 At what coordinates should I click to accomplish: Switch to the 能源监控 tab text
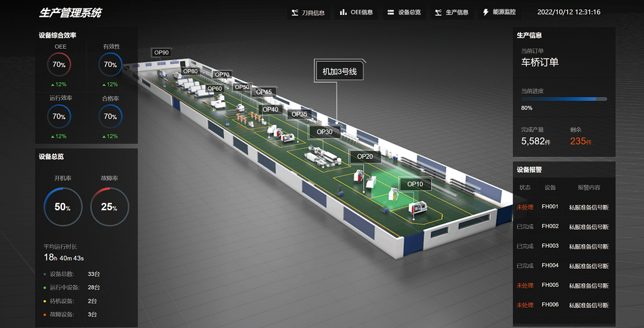point(505,12)
